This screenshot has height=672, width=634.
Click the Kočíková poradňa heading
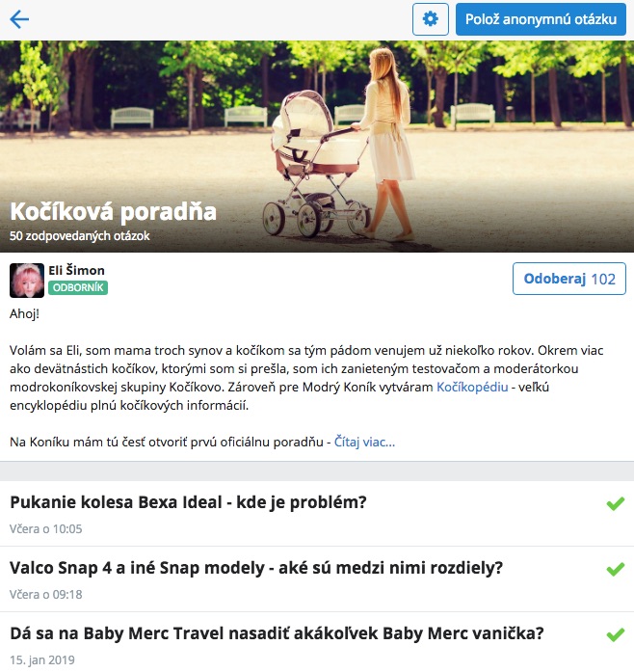pos(113,211)
